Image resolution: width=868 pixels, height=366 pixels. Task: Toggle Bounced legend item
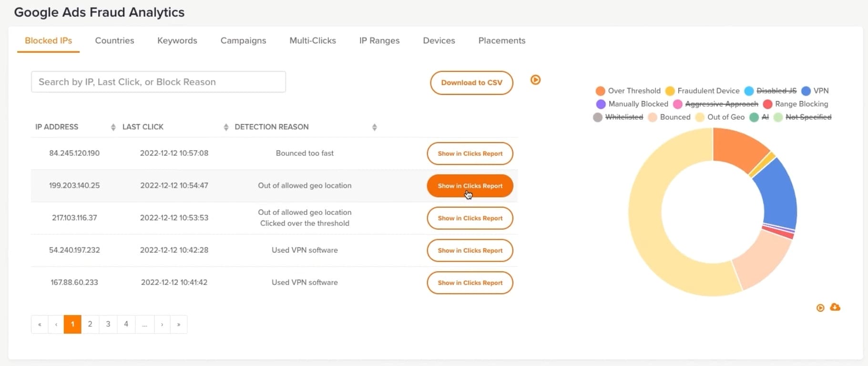coord(669,117)
